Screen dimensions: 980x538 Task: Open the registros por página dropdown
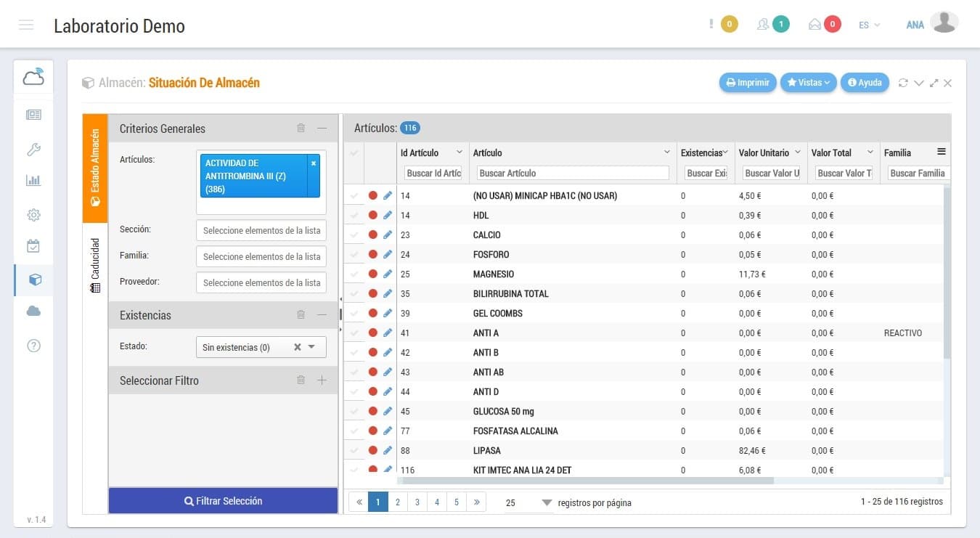(528, 503)
